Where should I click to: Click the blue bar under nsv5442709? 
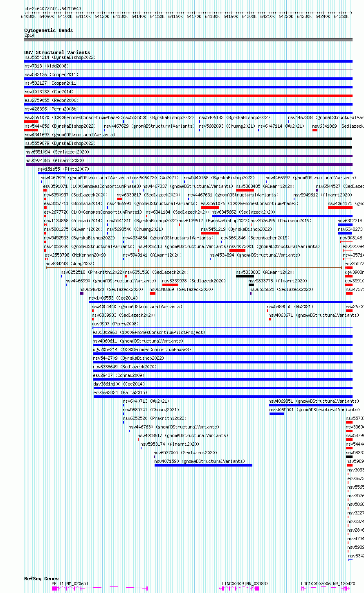222,362
